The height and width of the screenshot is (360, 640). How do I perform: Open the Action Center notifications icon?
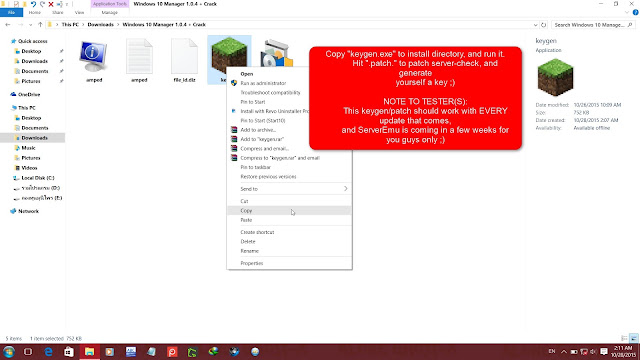click(604, 352)
